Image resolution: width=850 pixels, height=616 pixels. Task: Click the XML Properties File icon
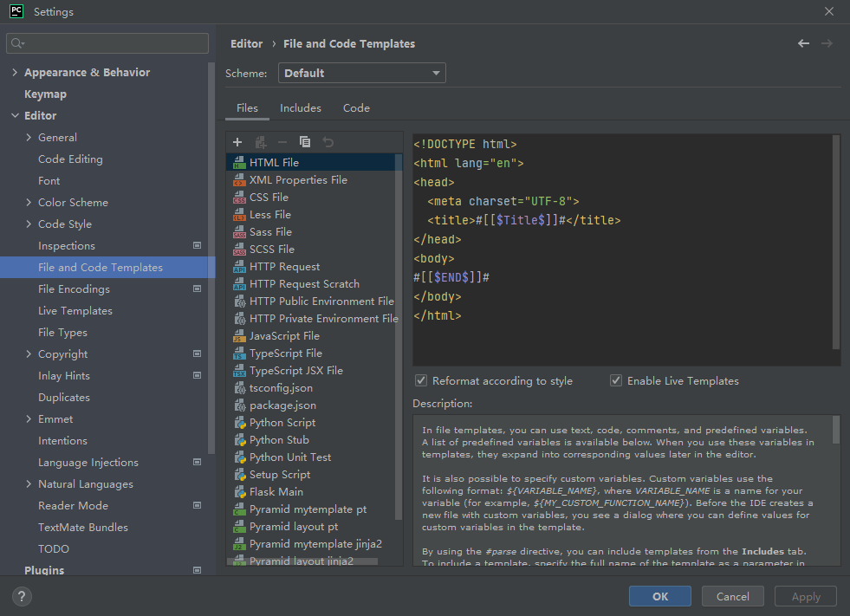[239, 180]
